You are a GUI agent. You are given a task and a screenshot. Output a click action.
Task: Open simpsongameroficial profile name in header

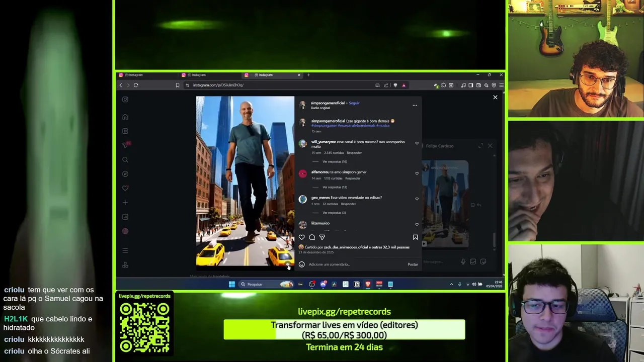click(328, 103)
